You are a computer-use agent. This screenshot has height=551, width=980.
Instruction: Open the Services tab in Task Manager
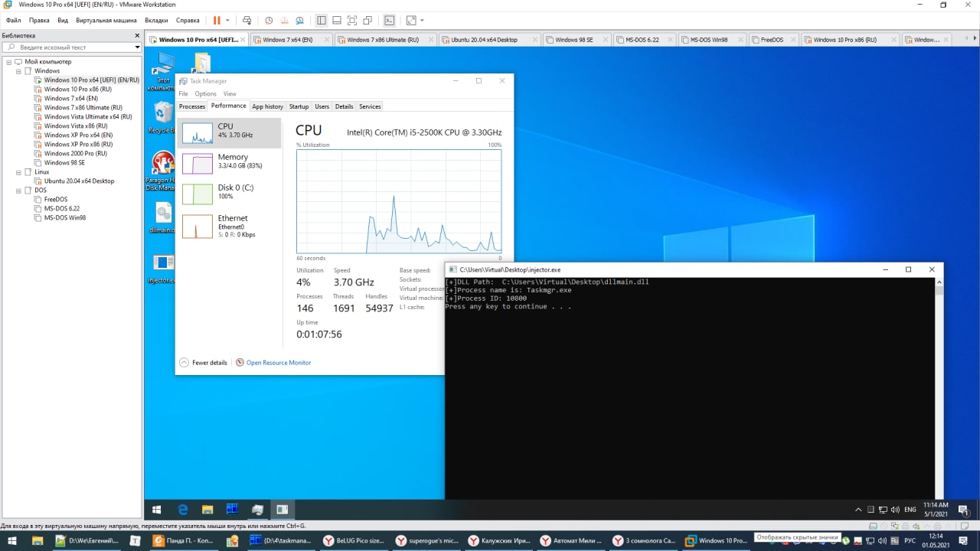370,106
